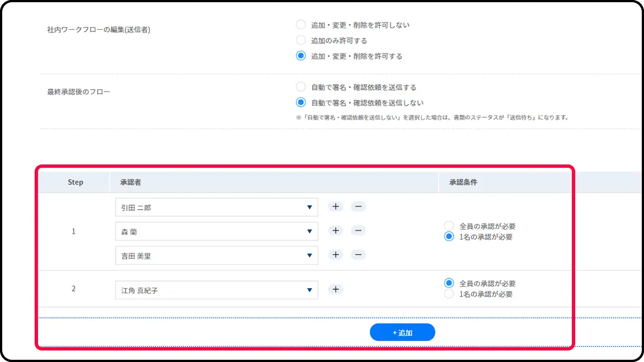Select 1名の承認が必要 for Step 2

click(x=449, y=294)
